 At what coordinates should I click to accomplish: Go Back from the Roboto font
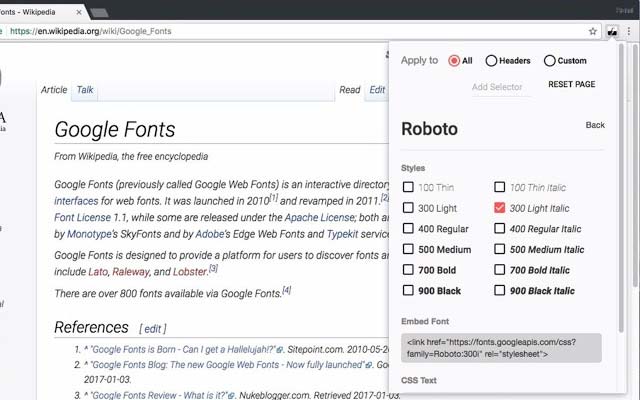[595, 126]
